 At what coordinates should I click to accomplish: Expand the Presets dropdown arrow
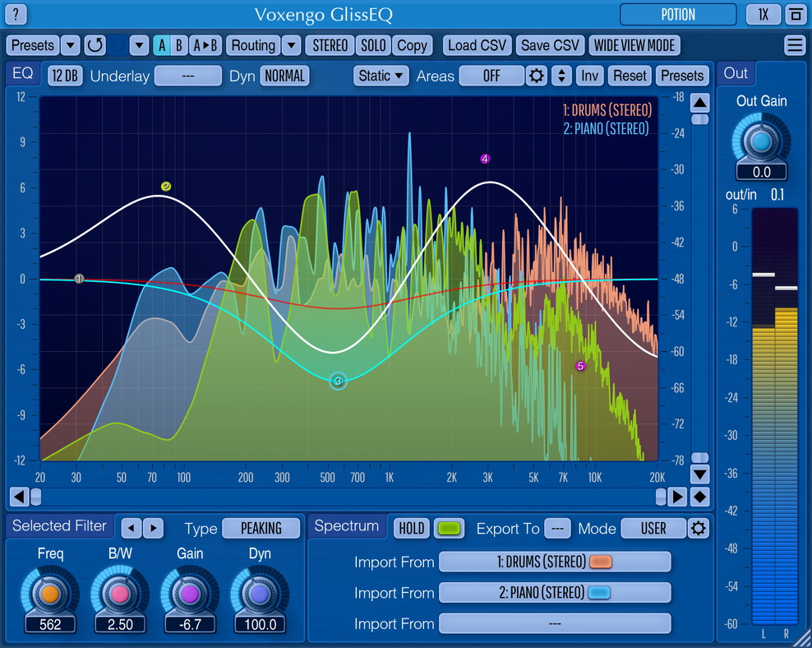point(71,45)
